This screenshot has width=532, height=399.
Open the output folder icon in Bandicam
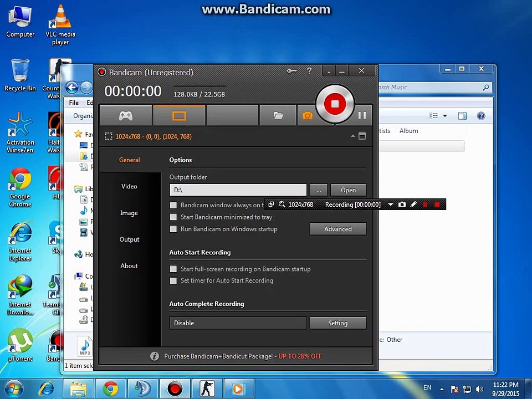point(278,116)
